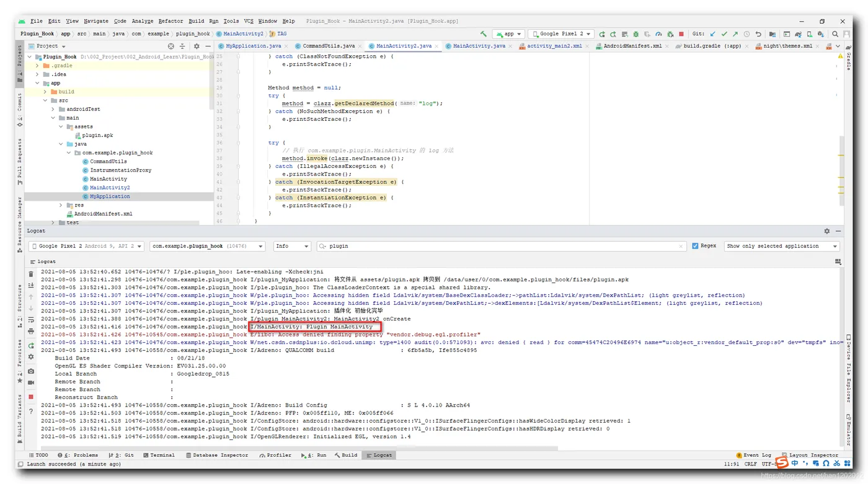The width and height of the screenshot is (868, 484).
Task: Open the app run configuration dropdown
Action: (x=508, y=34)
